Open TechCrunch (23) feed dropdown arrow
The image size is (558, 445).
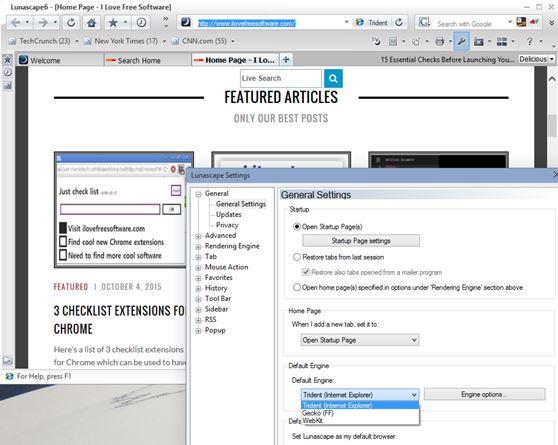point(77,41)
